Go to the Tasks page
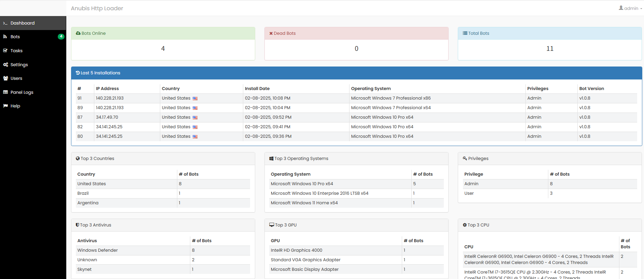 (x=33, y=50)
